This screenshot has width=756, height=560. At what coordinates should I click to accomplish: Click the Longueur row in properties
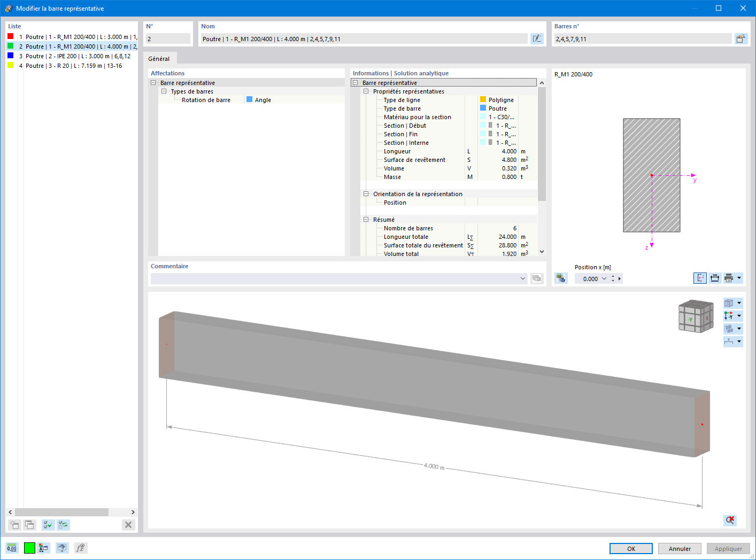click(x=449, y=151)
